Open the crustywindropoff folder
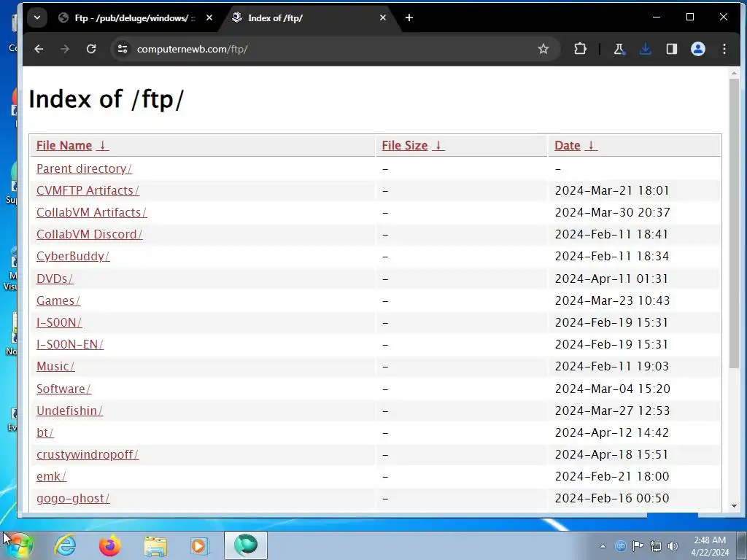 (88, 454)
